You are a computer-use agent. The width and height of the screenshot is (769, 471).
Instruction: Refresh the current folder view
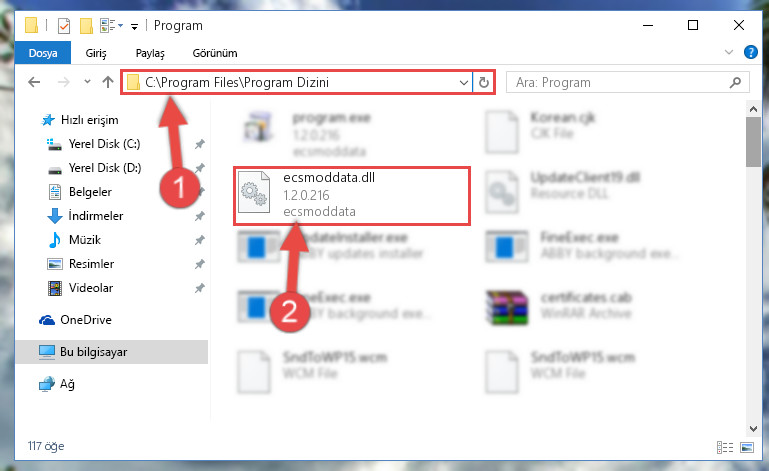pos(484,82)
